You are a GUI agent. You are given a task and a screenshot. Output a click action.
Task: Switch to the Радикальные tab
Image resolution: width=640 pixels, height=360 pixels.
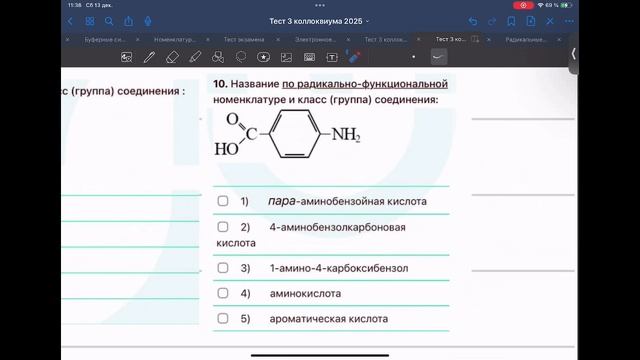coord(526,40)
